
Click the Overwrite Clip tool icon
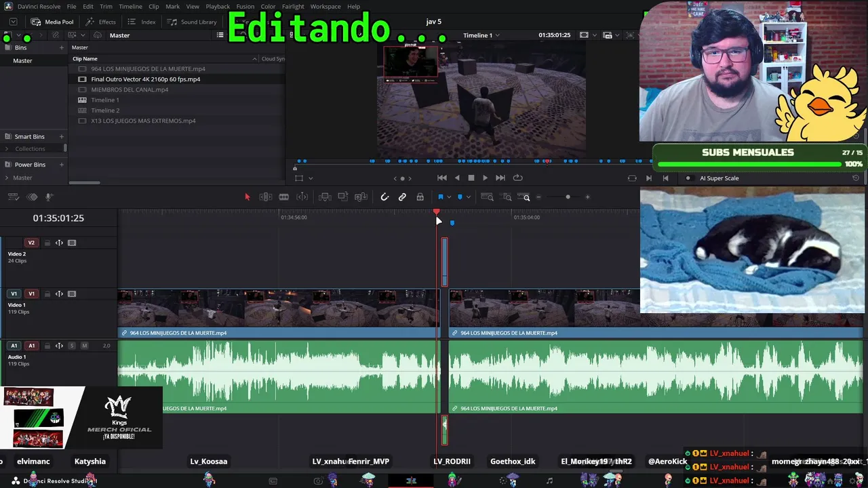pos(343,197)
